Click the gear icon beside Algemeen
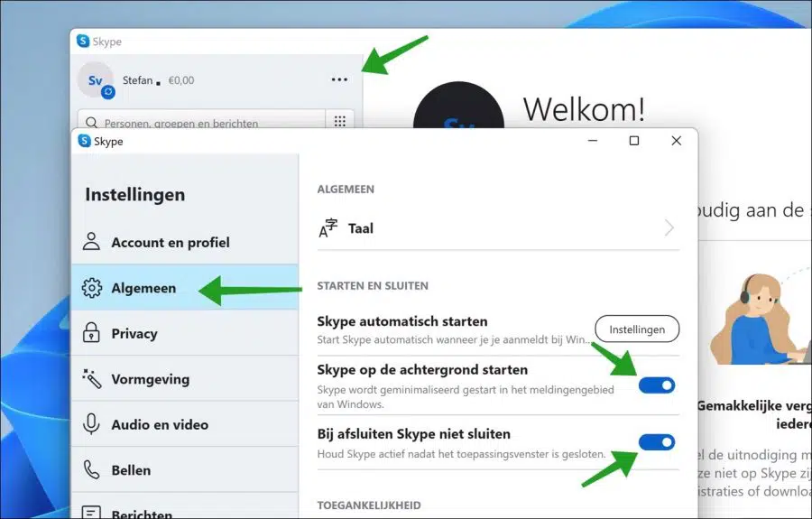Viewport: 812px width, 519px height. tap(92, 287)
